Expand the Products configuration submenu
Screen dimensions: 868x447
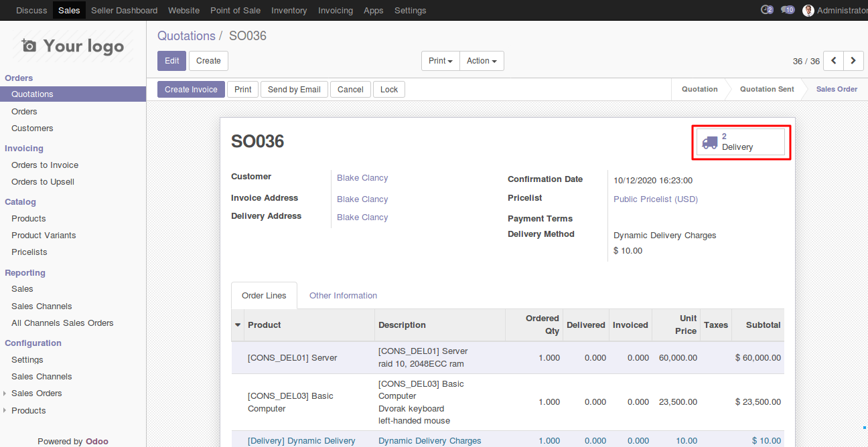[x=29, y=411]
